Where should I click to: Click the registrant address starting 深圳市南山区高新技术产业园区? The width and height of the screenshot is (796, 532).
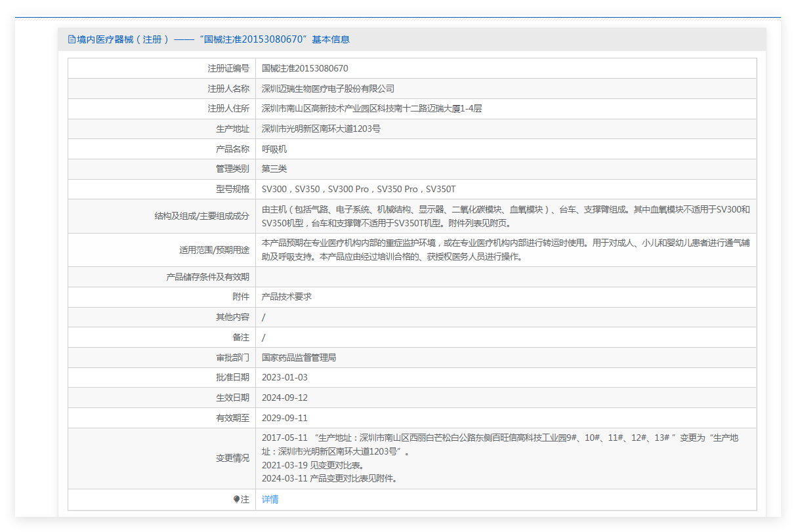[371, 109]
